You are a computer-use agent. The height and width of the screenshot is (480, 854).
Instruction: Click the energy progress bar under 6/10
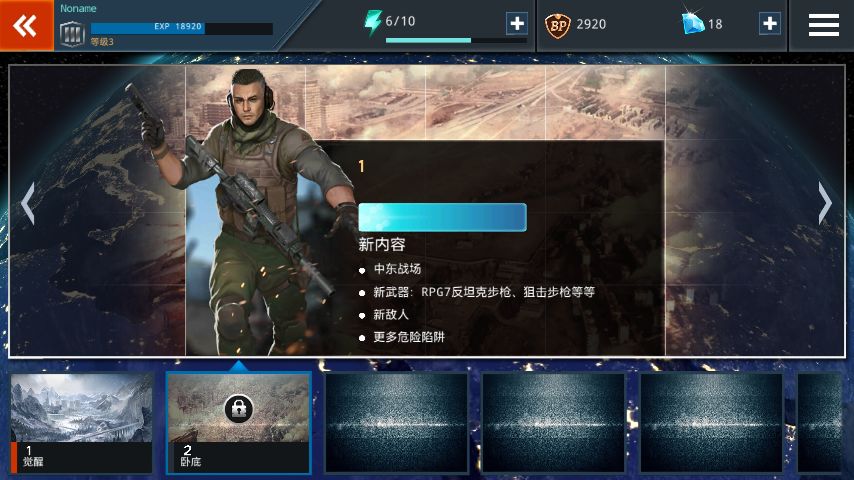click(x=456, y=40)
